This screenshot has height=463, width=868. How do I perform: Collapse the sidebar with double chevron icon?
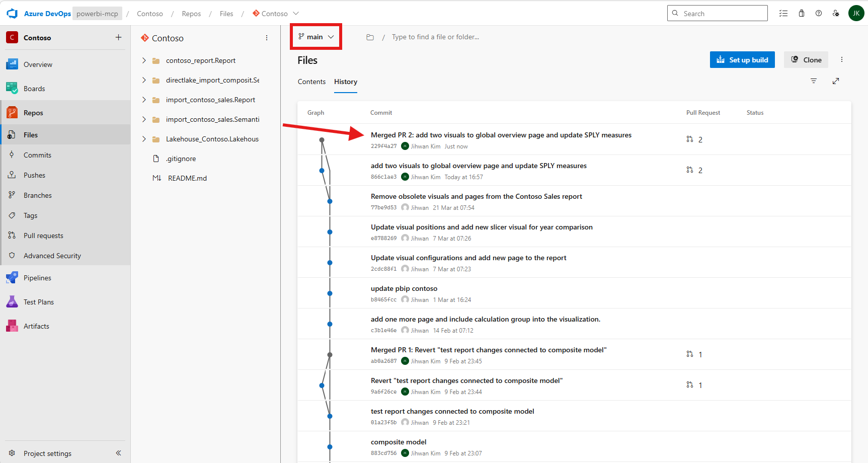tap(118, 453)
